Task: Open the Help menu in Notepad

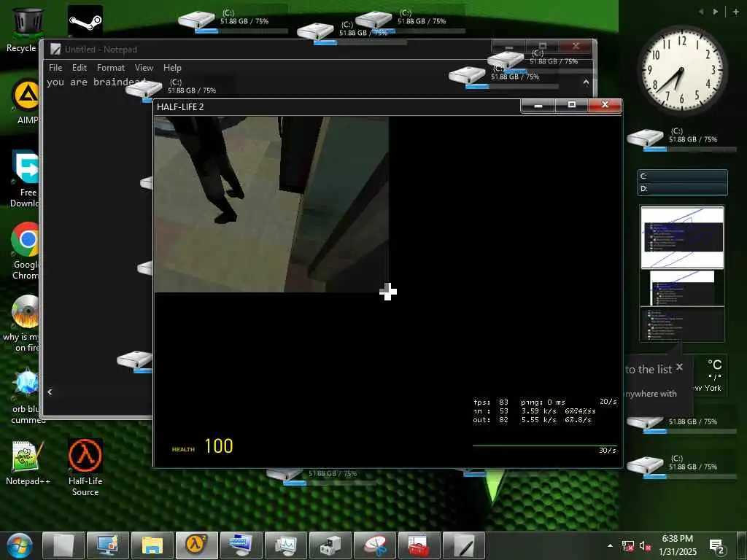Action: (x=172, y=68)
